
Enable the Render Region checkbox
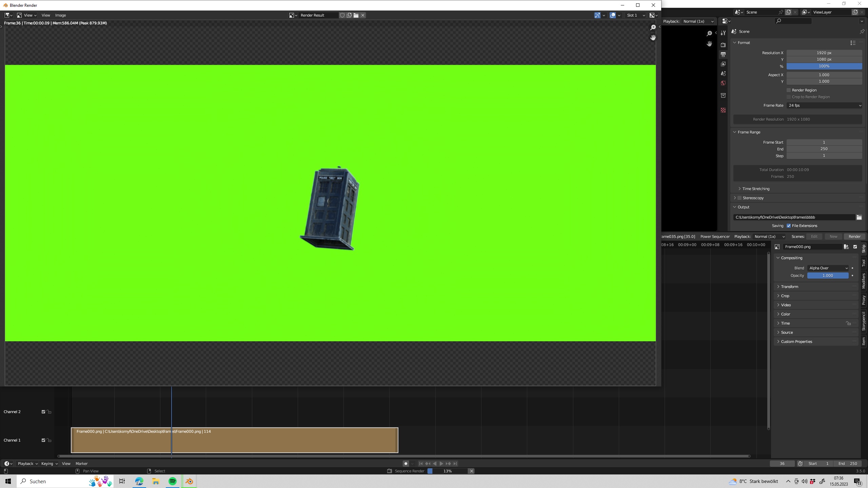click(x=789, y=90)
